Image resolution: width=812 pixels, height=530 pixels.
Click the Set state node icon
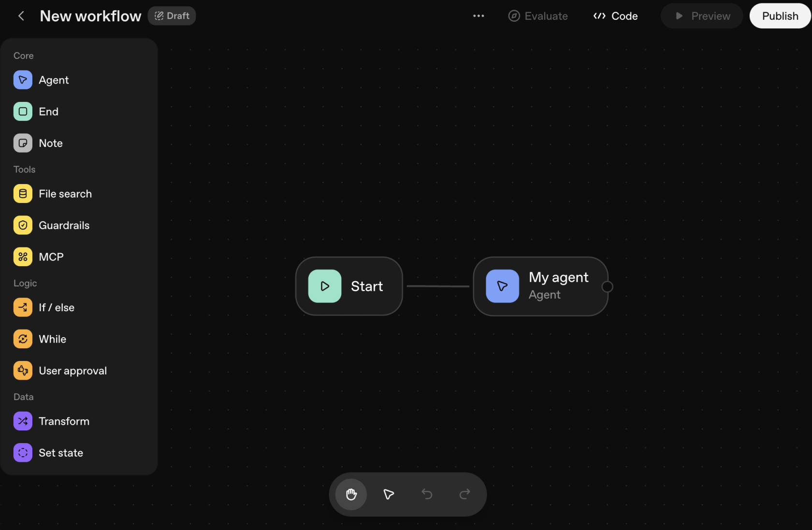click(x=23, y=453)
